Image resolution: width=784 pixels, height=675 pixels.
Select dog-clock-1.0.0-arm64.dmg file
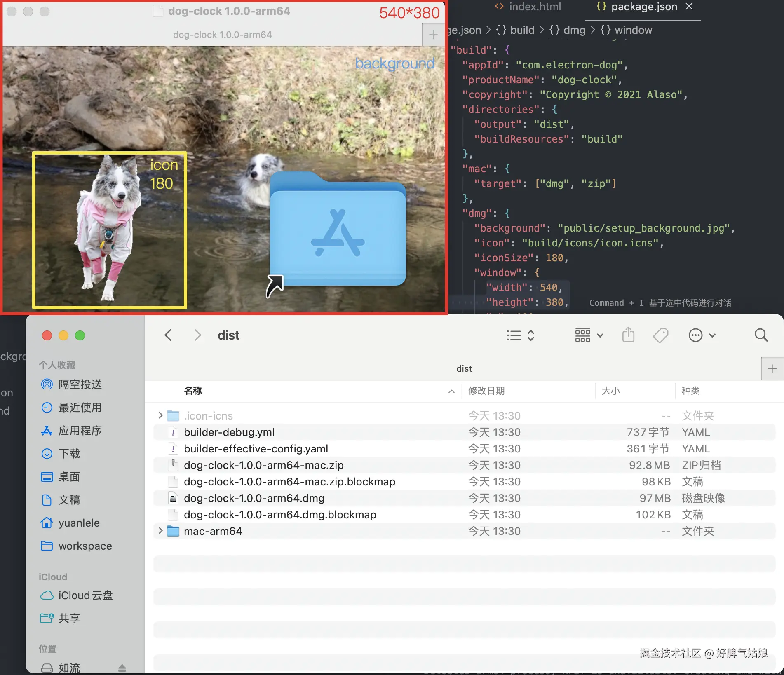point(464,498)
